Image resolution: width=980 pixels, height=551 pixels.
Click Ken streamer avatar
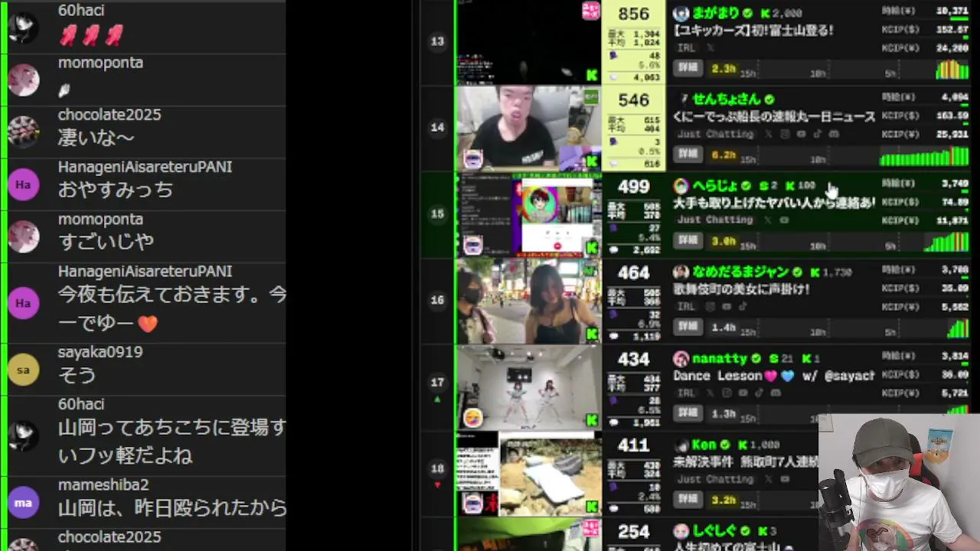(681, 445)
